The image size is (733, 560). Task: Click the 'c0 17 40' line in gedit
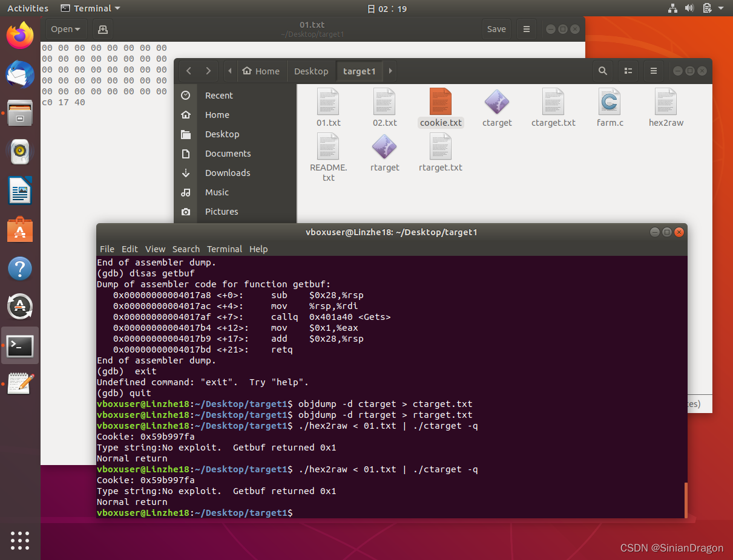(x=64, y=102)
